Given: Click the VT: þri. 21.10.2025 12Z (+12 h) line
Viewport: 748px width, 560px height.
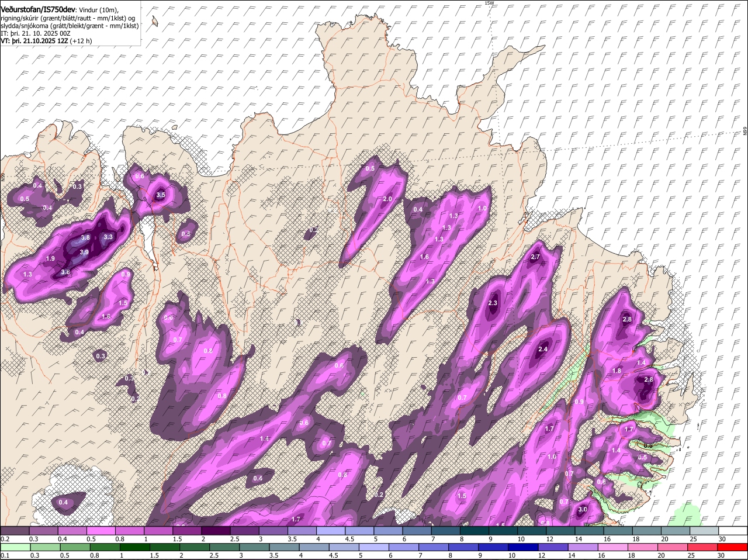Looking at the screenshot, I should pos(46,41).
